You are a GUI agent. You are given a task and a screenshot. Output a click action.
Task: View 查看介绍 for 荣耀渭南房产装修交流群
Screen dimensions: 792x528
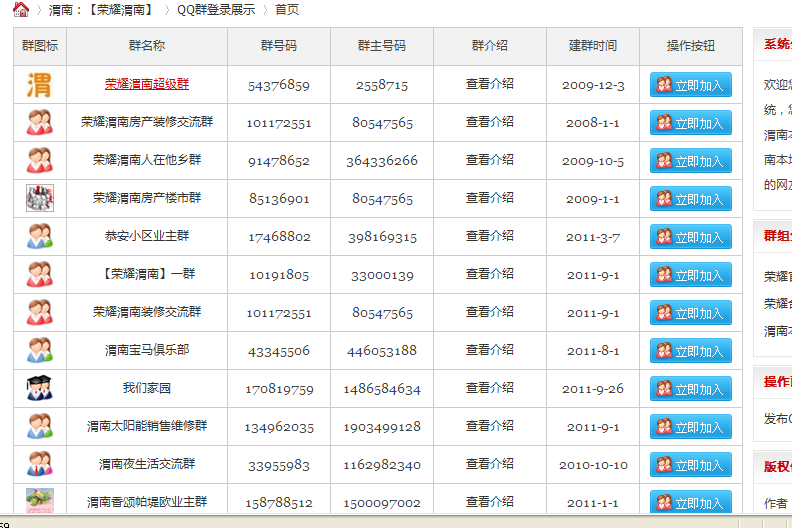[489, 122]
